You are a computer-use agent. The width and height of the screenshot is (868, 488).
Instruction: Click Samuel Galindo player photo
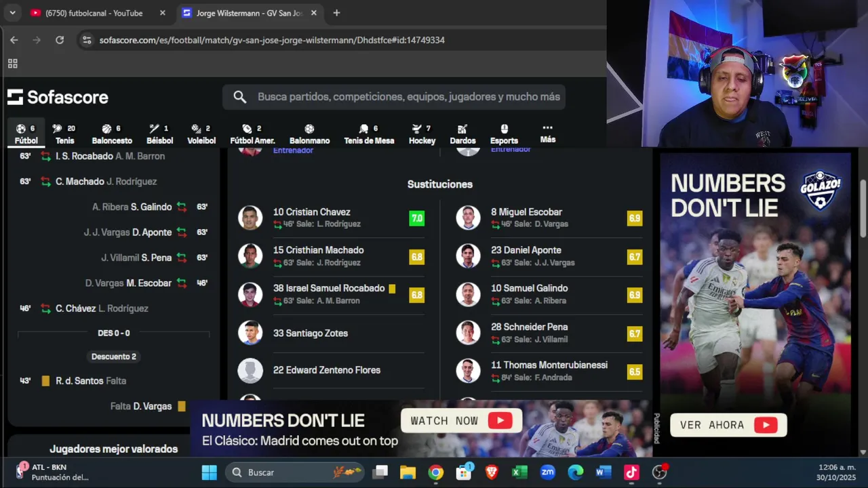(468, 294)
